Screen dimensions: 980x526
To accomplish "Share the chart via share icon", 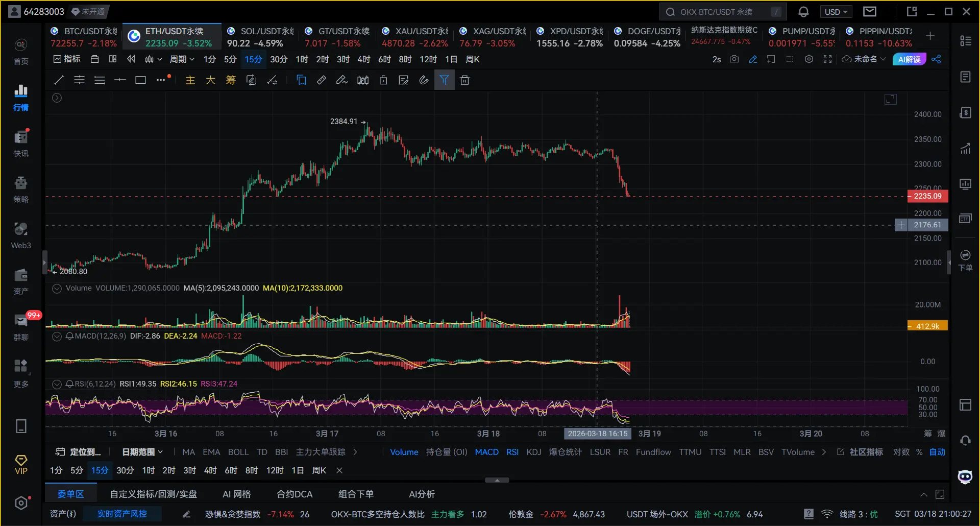I will coord(936,59).
